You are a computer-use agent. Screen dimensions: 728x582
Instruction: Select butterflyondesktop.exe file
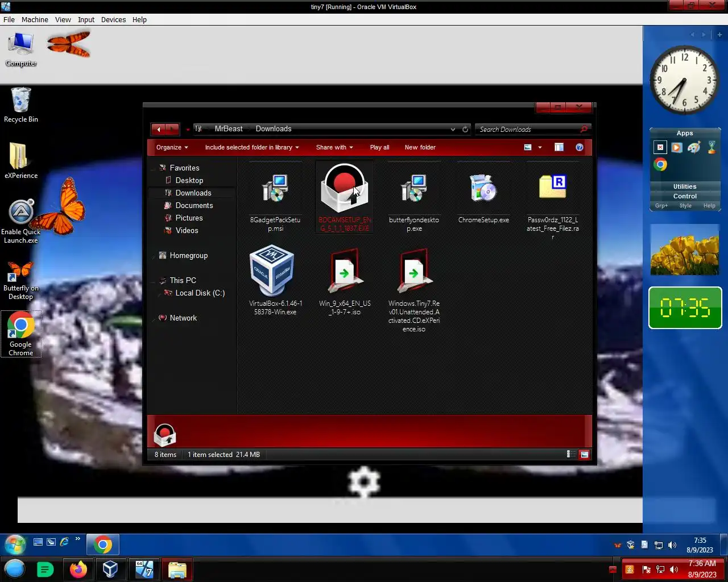414,197
